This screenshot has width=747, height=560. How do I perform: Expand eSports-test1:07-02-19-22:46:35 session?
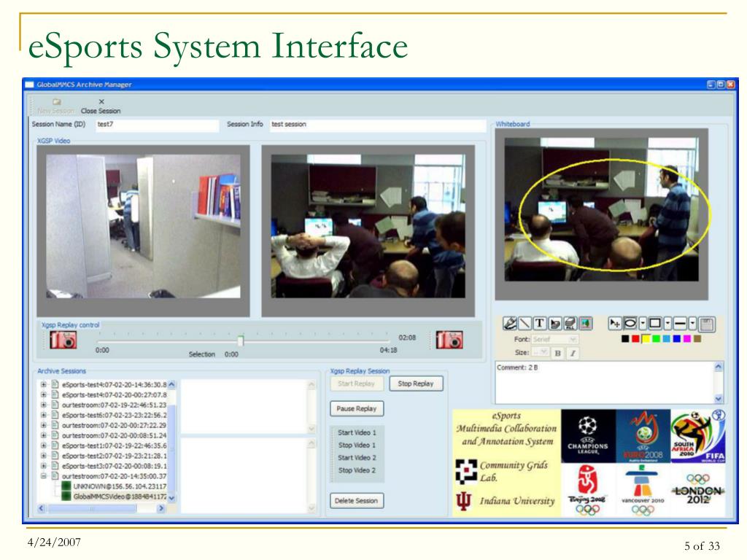pos(43,446)
